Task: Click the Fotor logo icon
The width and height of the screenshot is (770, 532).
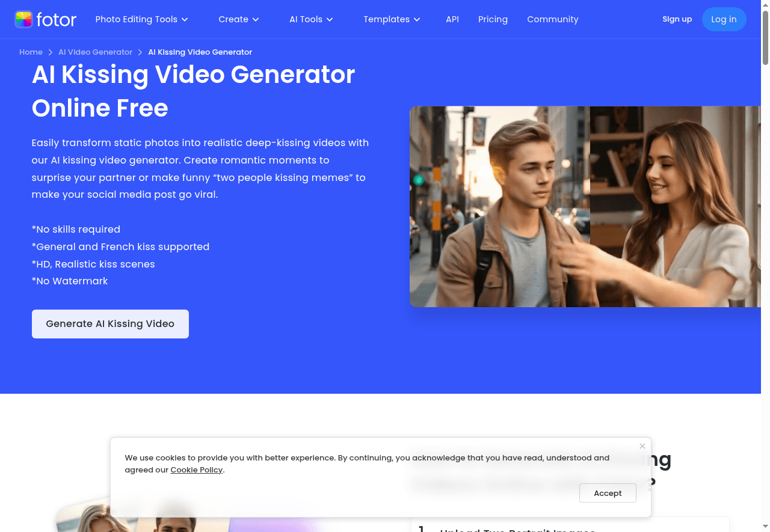Action: [x=23, y=19]
